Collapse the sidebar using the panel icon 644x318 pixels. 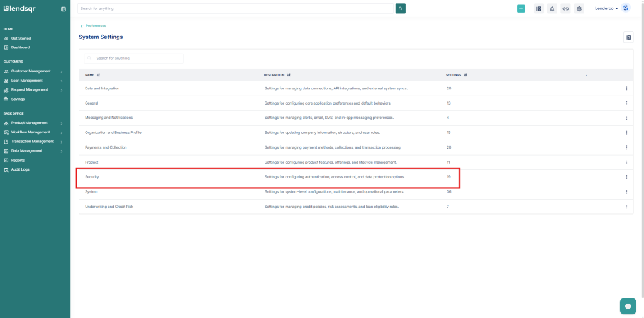tap(64, 9)
